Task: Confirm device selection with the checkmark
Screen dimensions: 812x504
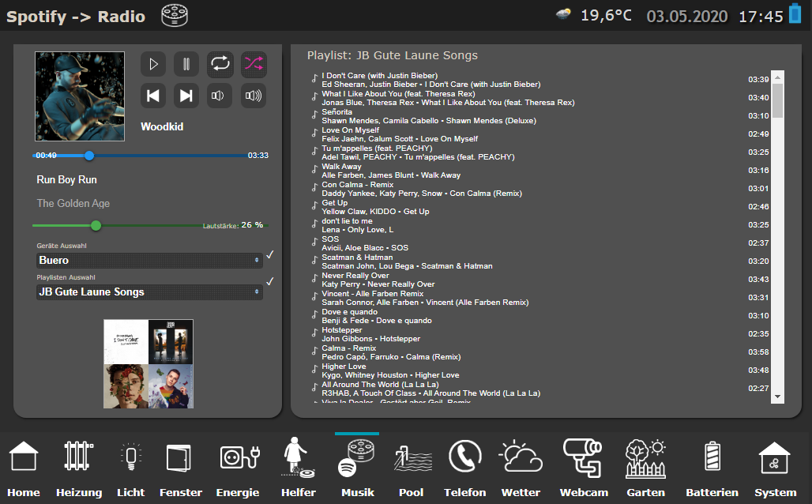Action: tap(270, 254)
